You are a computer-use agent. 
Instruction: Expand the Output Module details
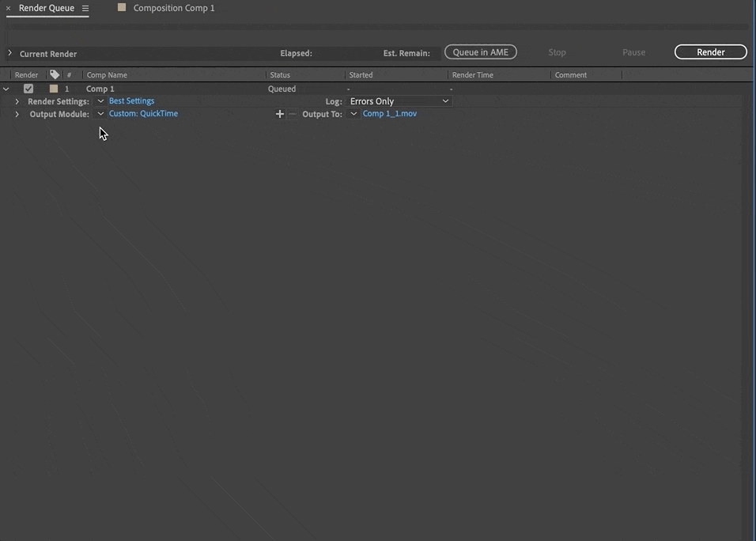coord(17,113)
